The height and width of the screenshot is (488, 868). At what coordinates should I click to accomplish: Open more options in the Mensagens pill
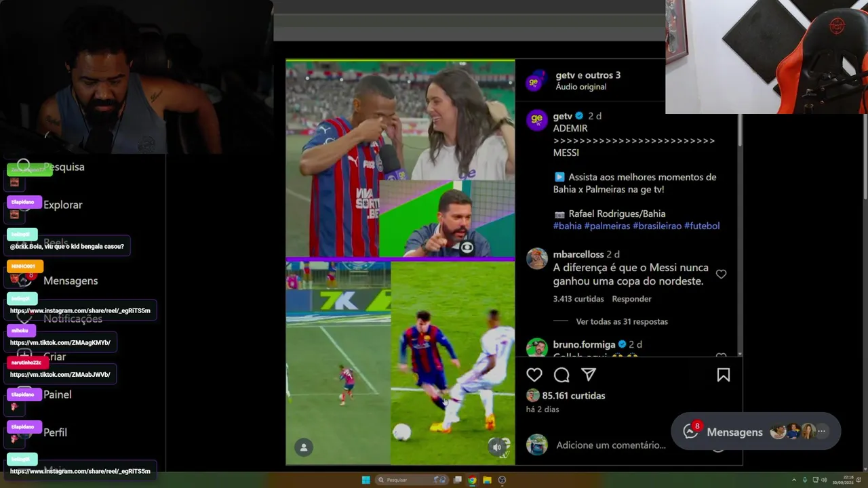tap(822, 431)
